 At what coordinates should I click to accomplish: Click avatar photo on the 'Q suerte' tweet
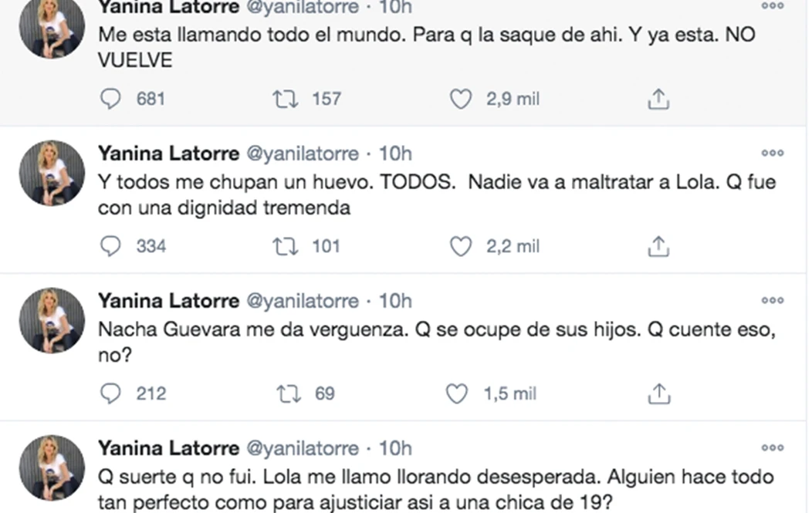[52, 467]
